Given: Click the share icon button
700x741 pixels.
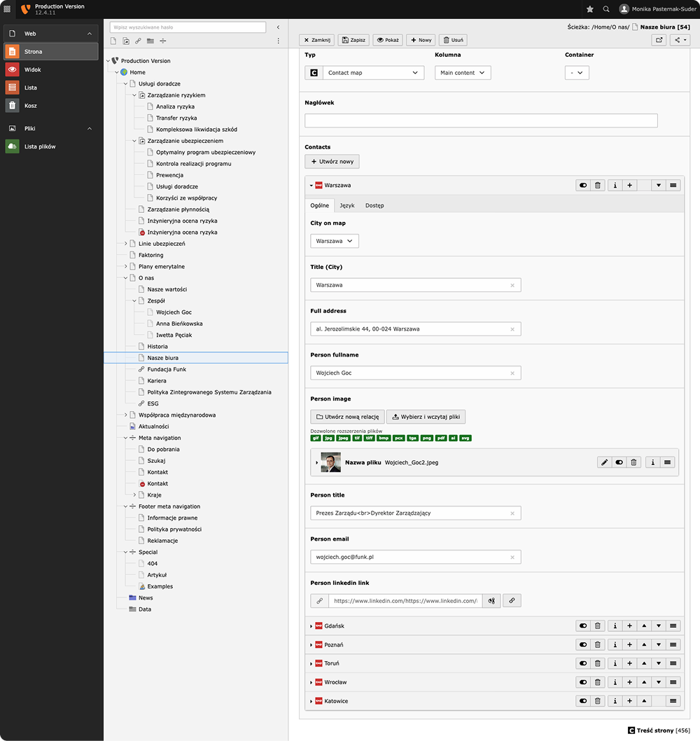Looking at the screenshot, I should pos(679,40).
